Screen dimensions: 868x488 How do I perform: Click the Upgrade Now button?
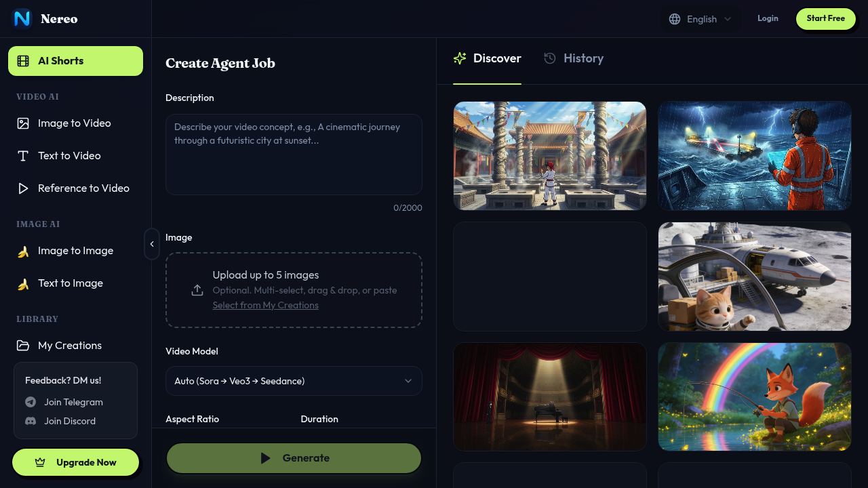75,462
